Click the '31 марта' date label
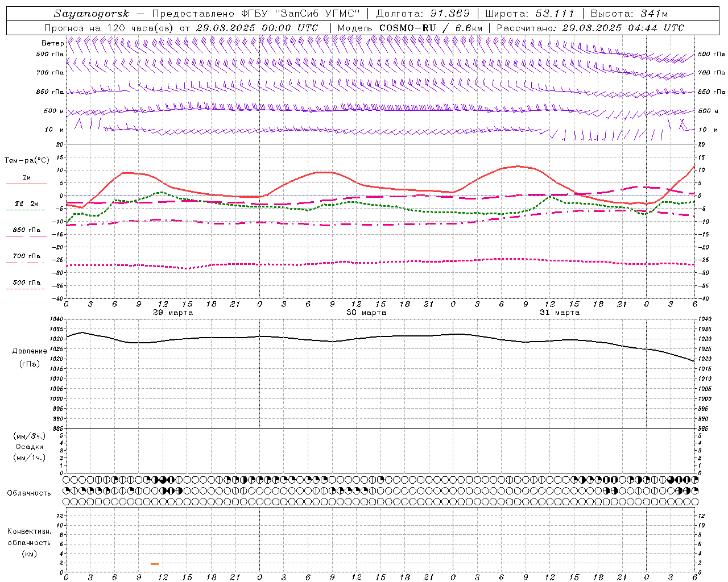The height and width of the screenshot is (582, 728). pyautogui.click(x=560, y=313)
